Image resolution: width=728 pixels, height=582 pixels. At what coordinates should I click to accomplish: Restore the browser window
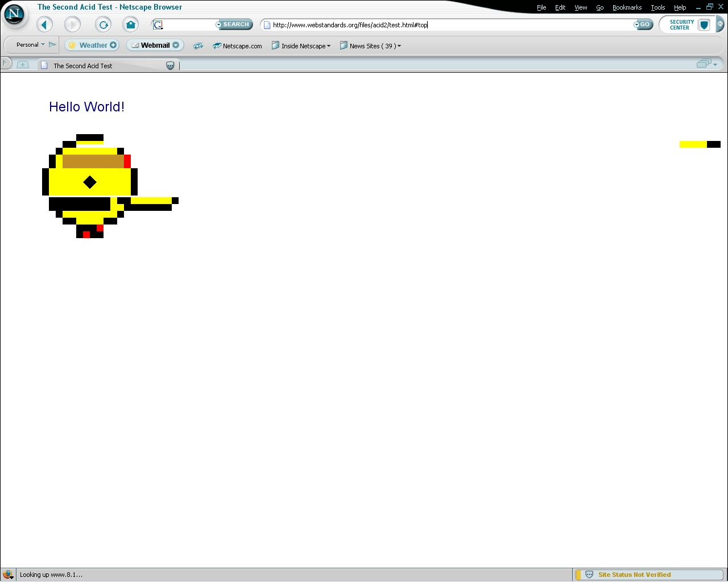click(x=710, y=7)
